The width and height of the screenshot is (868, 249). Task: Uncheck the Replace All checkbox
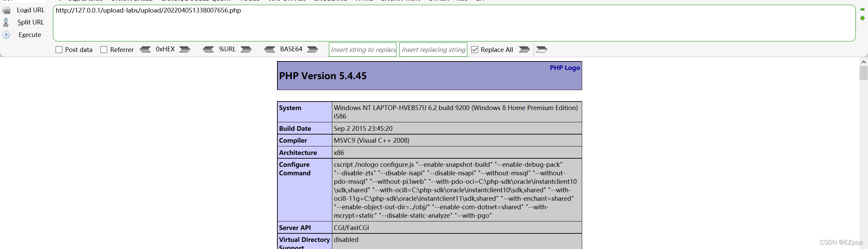475,50
